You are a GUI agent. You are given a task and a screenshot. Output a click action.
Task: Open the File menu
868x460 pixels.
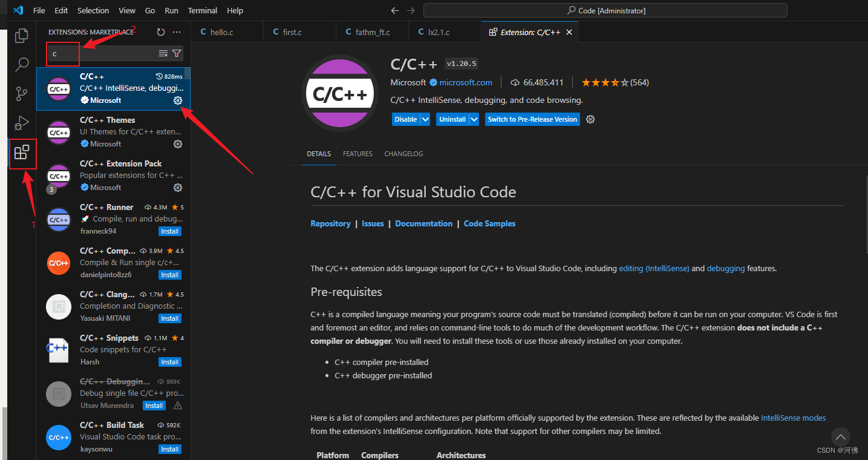(x=39, y=10)
